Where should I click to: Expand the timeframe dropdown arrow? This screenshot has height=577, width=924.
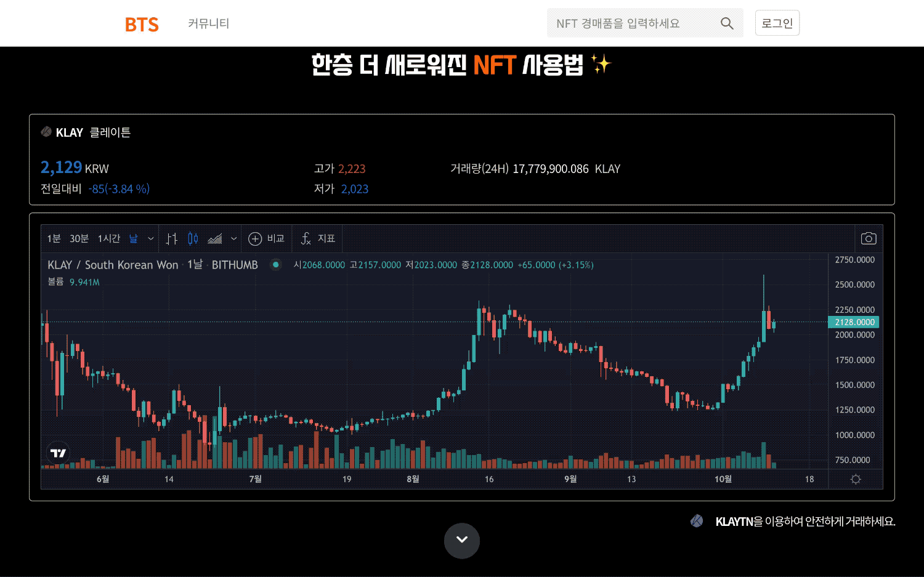point(150,238)
